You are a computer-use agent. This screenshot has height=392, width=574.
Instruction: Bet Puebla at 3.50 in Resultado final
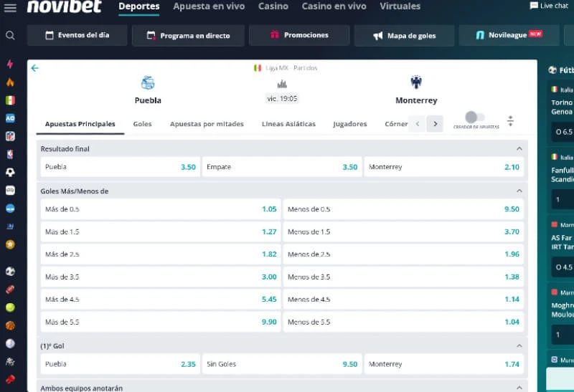click(120, 167)
